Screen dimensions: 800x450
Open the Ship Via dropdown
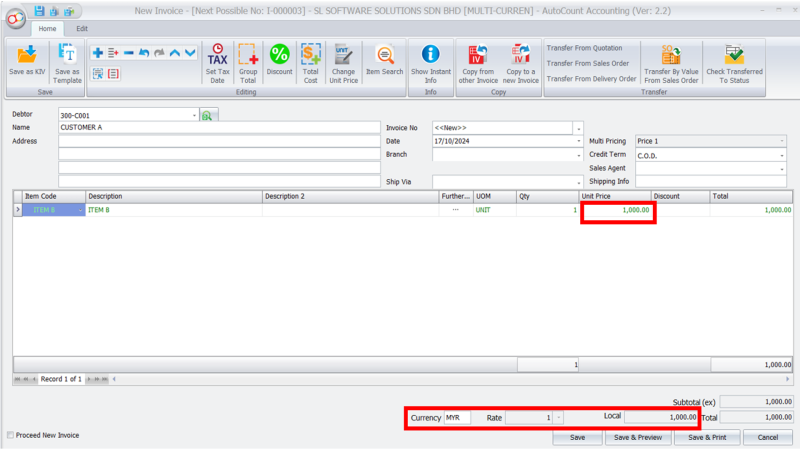click(x=578, y=182)
